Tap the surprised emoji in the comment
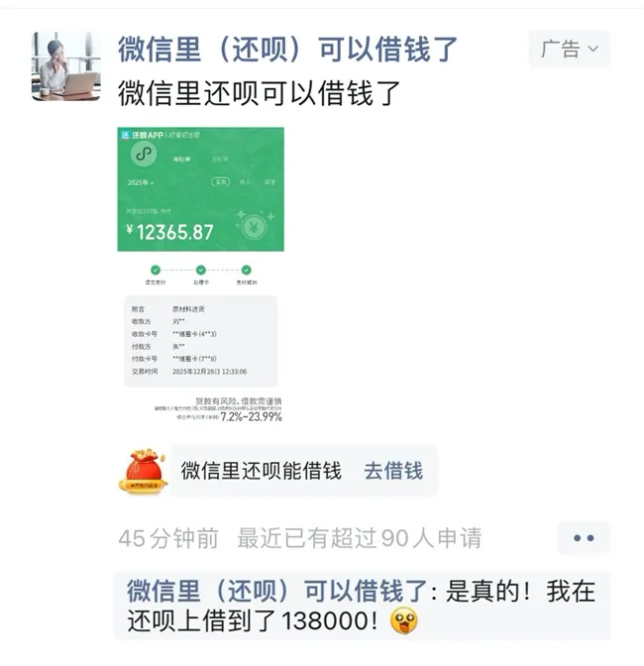The width and height of the screenshot is (644, 666). [x=403, y=620]
